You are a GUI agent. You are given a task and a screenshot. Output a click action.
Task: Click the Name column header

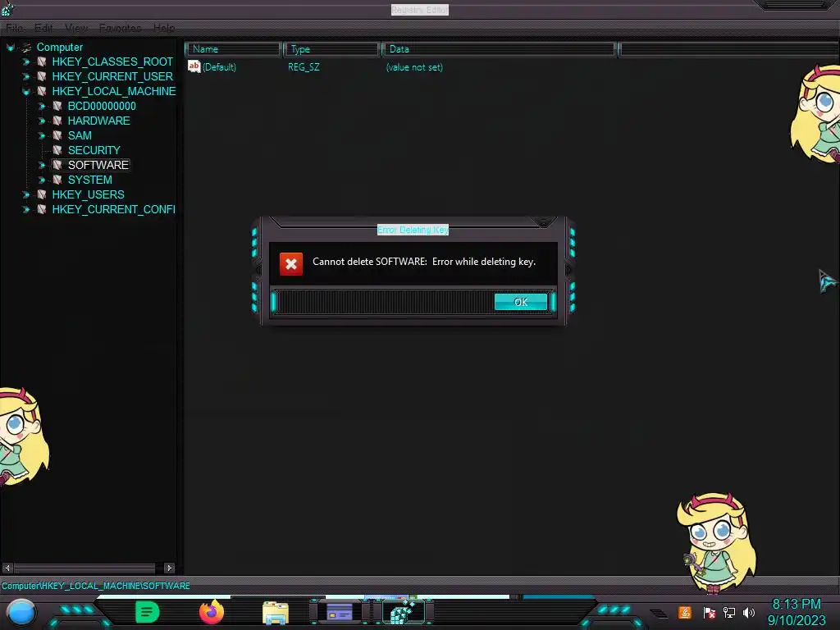pos(234,49)
